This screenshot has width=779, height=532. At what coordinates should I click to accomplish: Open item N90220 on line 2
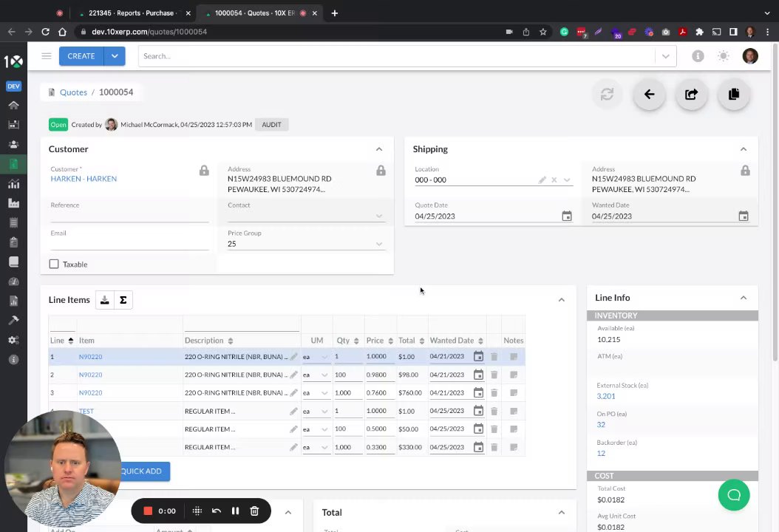(x=90, y=375)
